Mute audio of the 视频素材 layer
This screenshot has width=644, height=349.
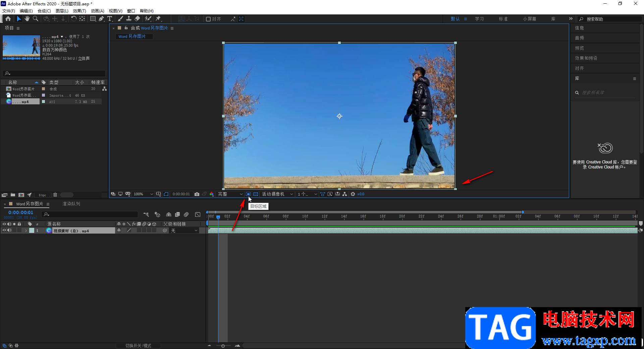tap(9, 231)
